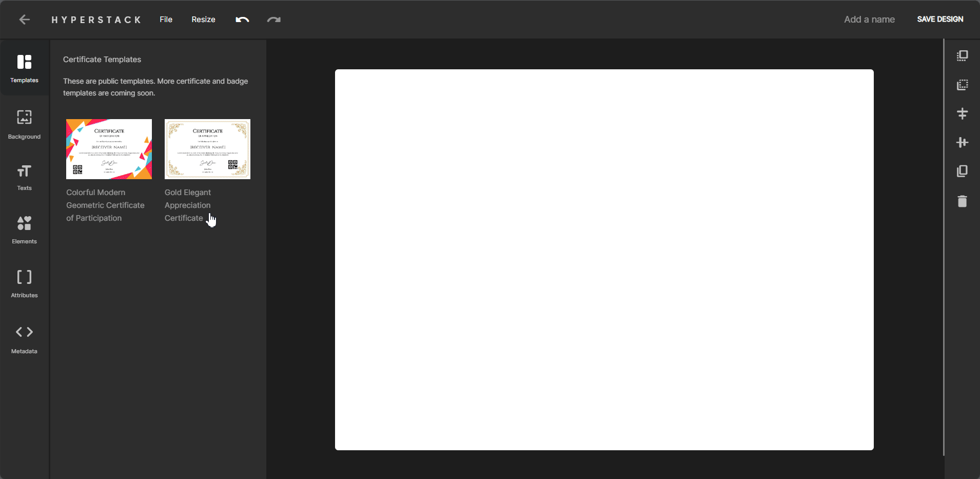Click the blank white canvas
This screenshot has height=479, width=980.
(604, 259)
